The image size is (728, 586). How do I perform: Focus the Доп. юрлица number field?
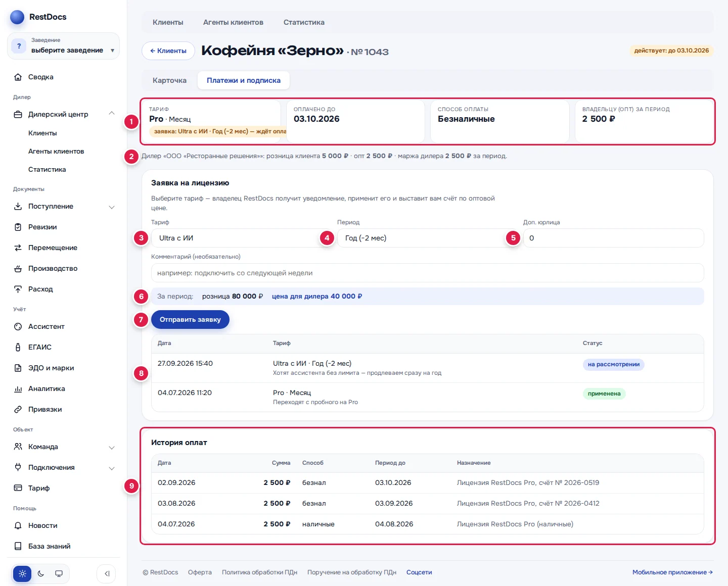(613, 238)
